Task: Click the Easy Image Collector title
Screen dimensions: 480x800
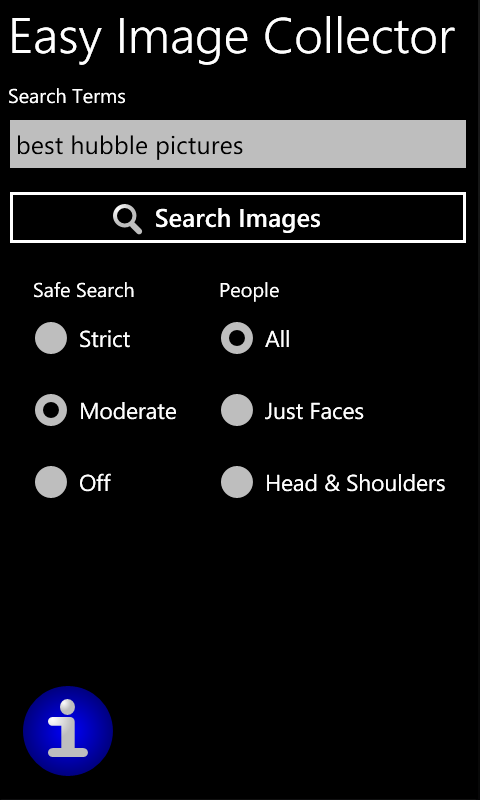Action: pyautogui.click(x=232, y=38)
